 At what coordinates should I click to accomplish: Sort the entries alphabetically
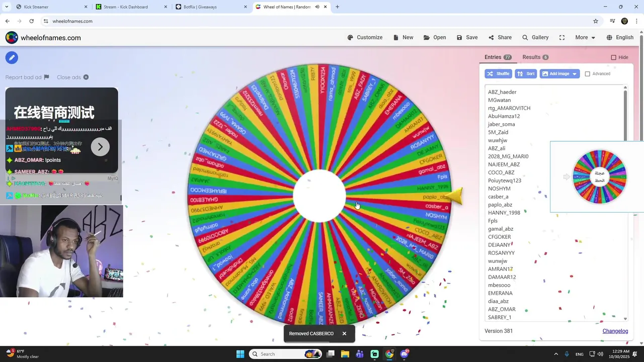526,74
